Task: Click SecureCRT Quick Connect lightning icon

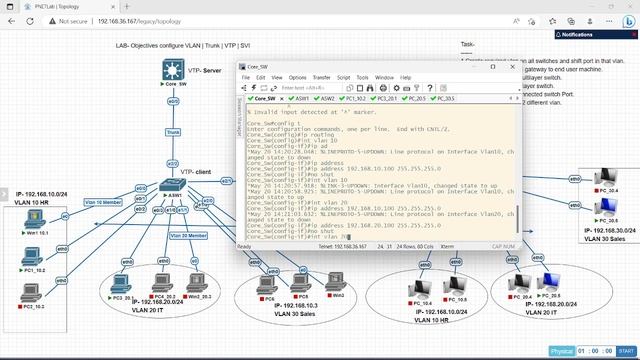Action: [x=254, y=88]
